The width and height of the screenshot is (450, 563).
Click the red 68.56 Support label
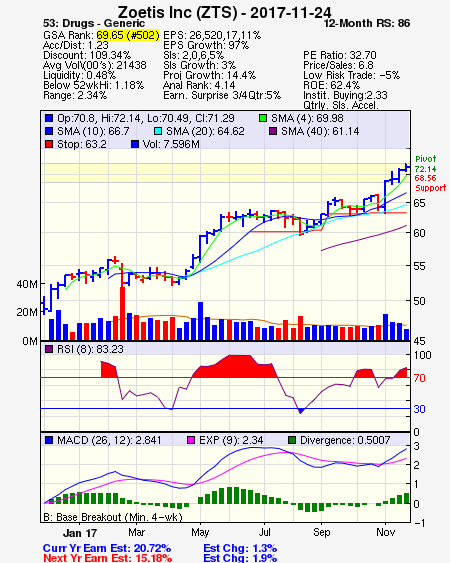tap(430, 183)
